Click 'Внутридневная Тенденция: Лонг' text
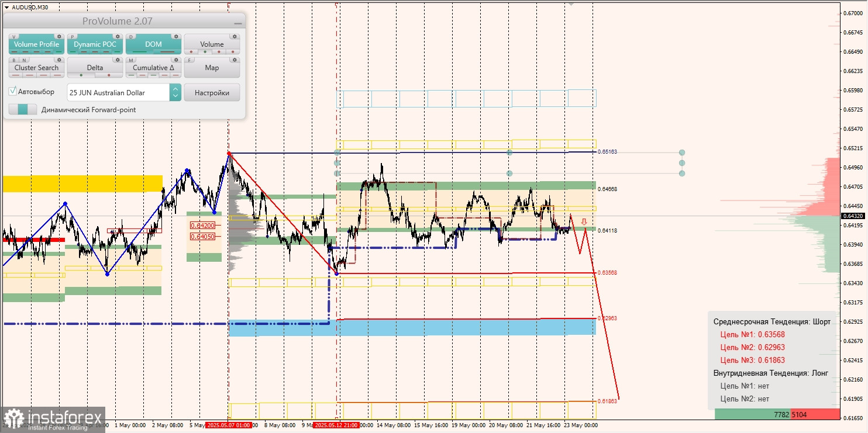Screen dimensions: 868x433 [x=771, y=373]
